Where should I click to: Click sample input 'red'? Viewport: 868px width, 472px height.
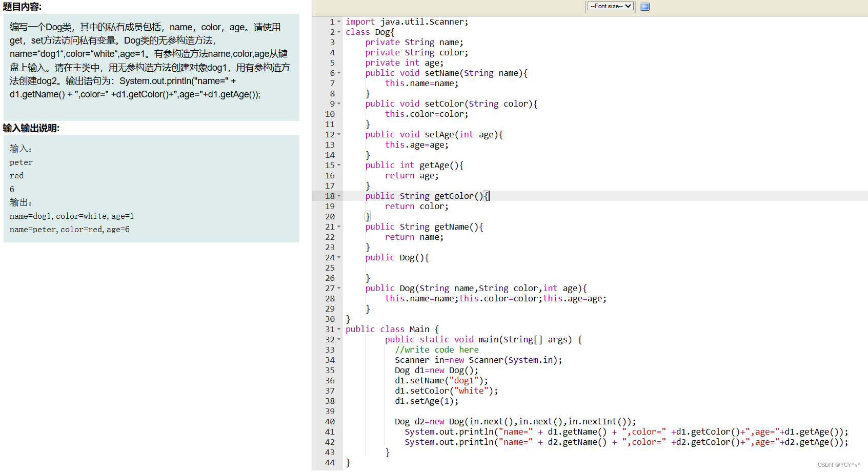[x=16, y=176]
